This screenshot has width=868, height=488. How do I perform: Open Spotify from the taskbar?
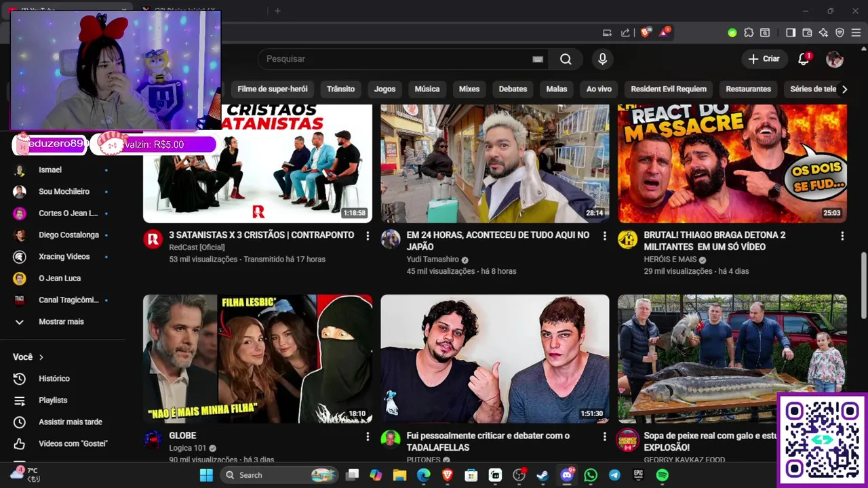click(663, 475)
